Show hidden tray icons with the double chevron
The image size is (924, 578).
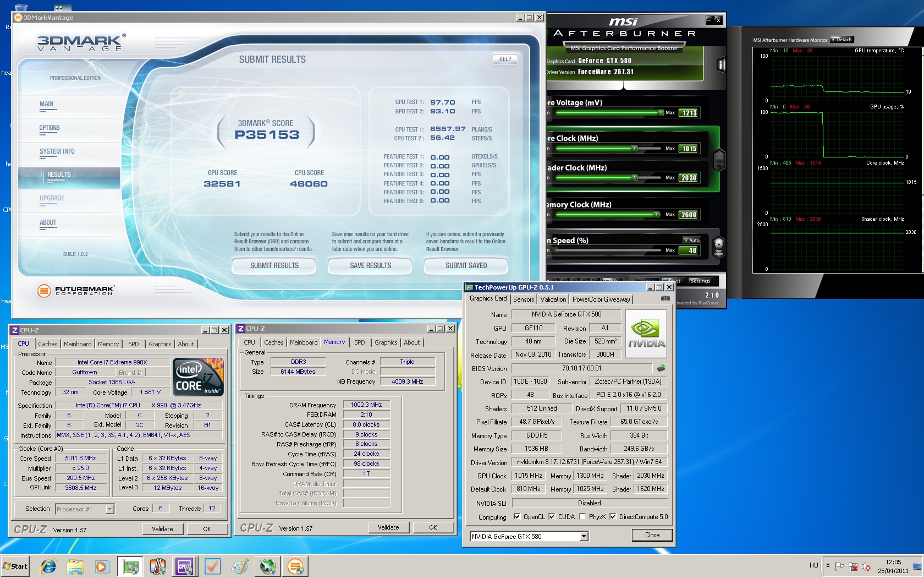point(828,565)
